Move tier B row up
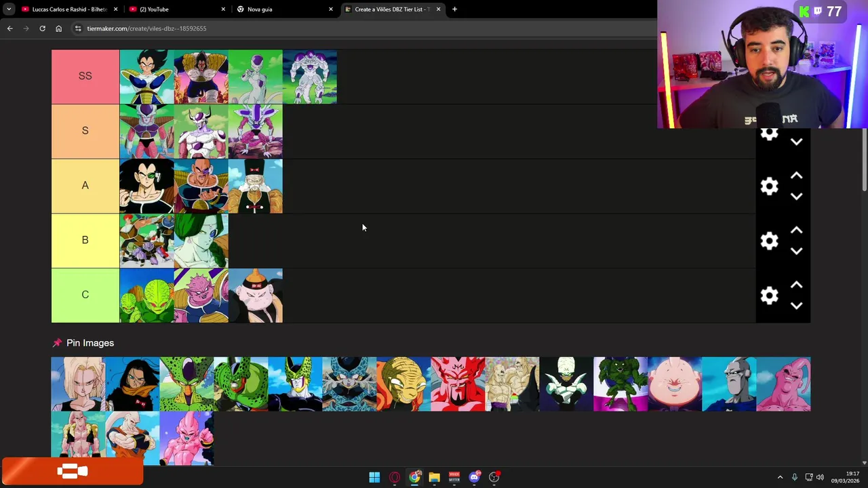The height and width of the screenshot is (488, 868). tap(797, 230)
